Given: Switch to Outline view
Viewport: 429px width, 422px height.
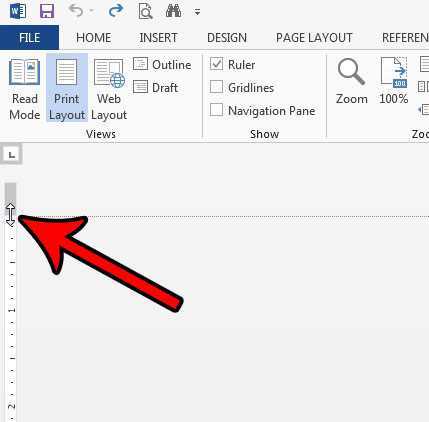Looking at the screenshot, I should 162,64.
